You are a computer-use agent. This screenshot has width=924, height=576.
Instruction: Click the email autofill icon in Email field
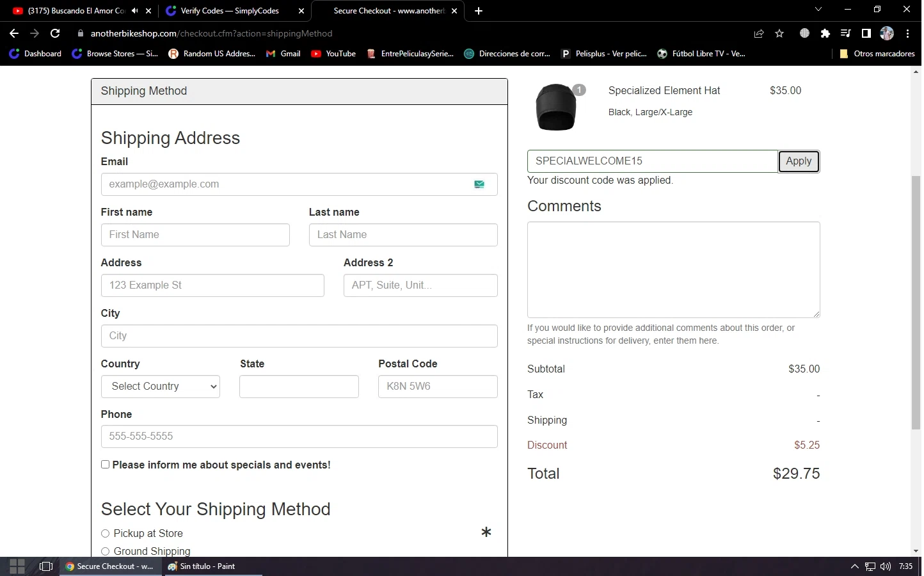click(479, 184)
